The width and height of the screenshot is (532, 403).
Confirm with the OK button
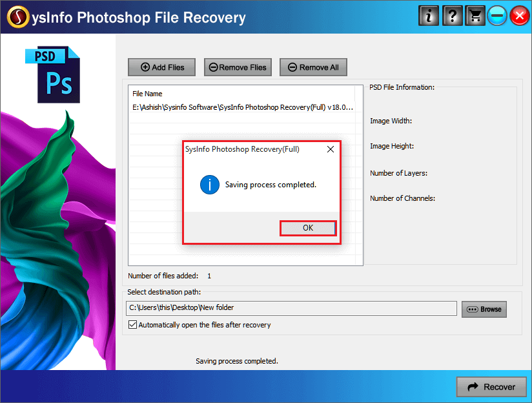308,228
